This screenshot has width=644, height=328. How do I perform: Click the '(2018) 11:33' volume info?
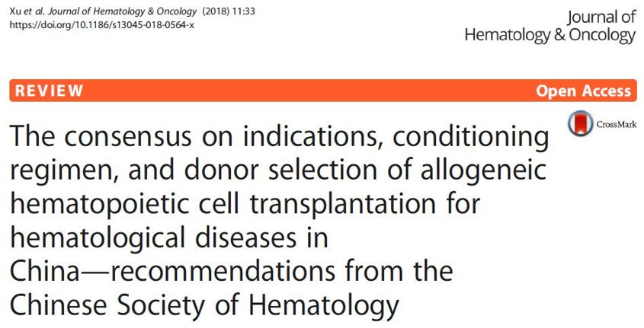pos(229,11)
